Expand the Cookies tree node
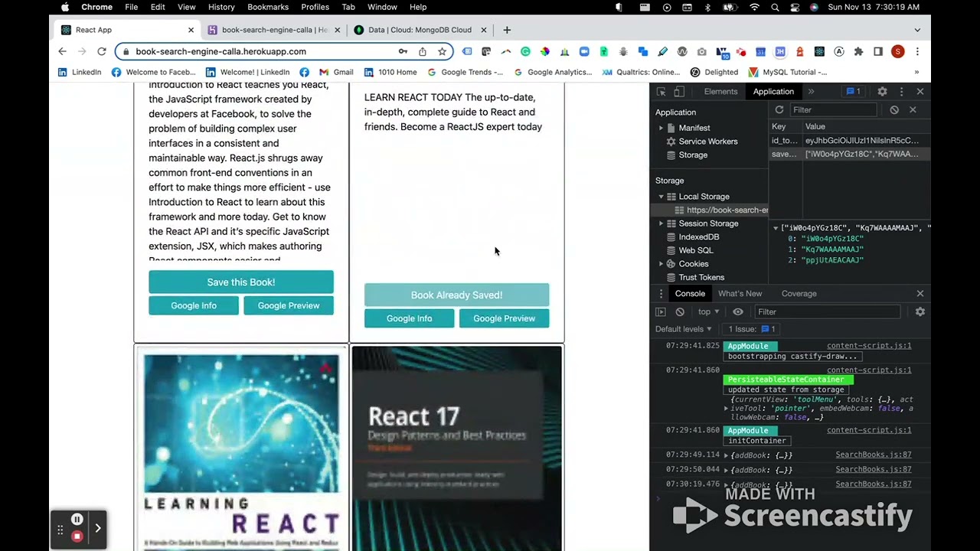 [661, 264]
